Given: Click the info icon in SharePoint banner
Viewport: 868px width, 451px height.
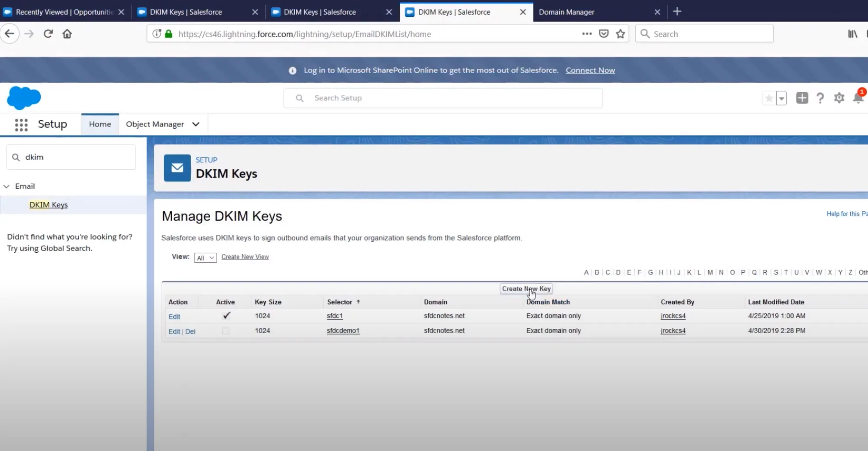Looking at the screenshot, I should coord(293,70).
